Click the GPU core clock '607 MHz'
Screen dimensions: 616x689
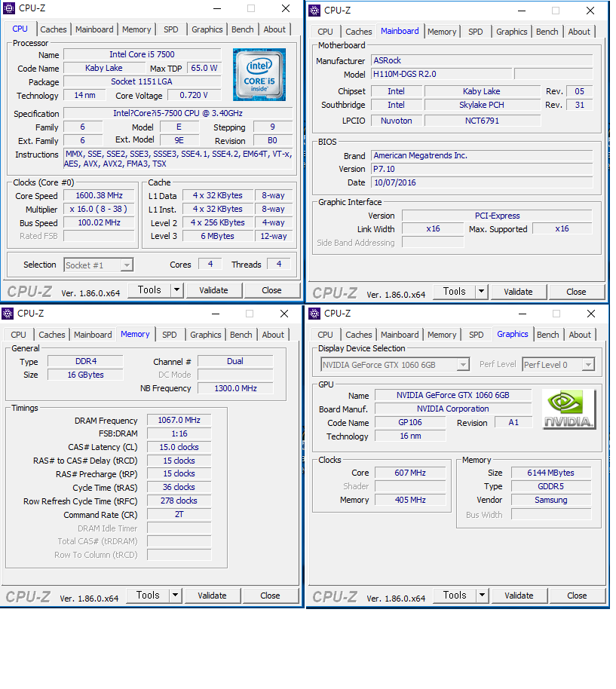click(x=410, y=473)
